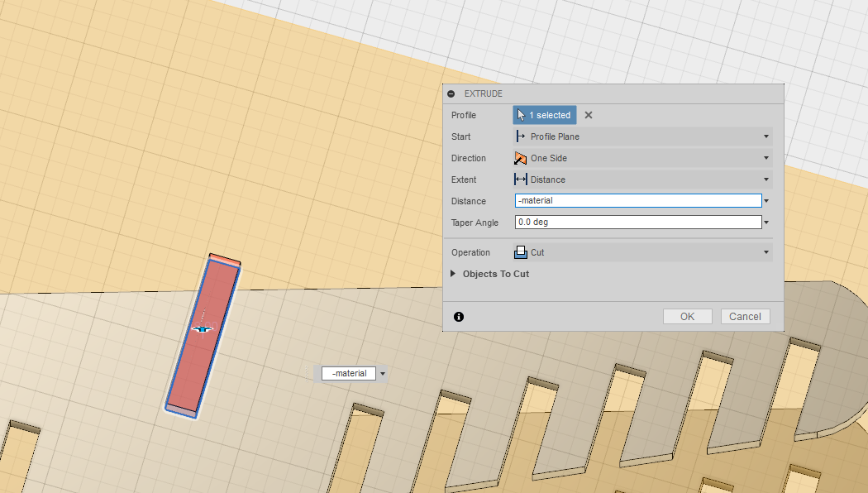Collapse the EXTRUDE dialog with minus icon
The height and width of the screenshot is (493, 868).
coord(451,93)
